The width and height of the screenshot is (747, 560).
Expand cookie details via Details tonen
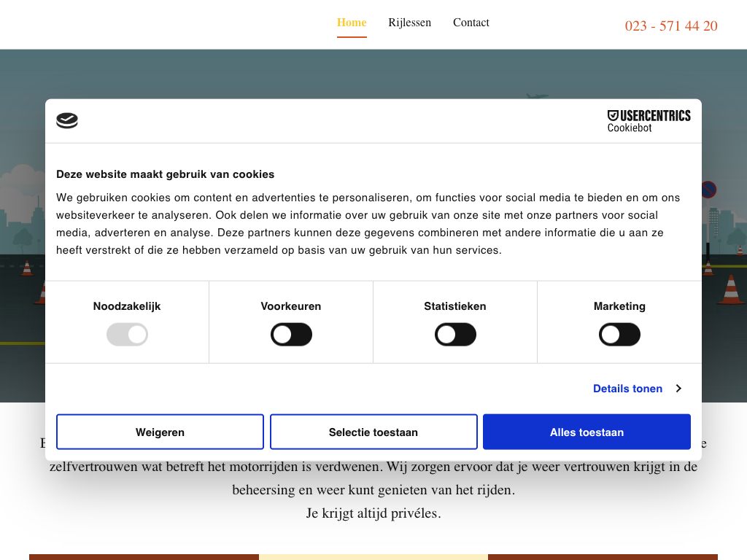pyautogui.click(x=627, y=389)
